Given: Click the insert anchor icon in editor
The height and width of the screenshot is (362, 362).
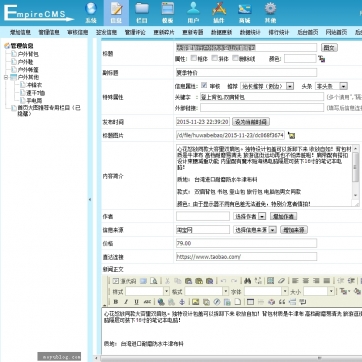Looking at the screenshot, I should (x=182, y=302).
